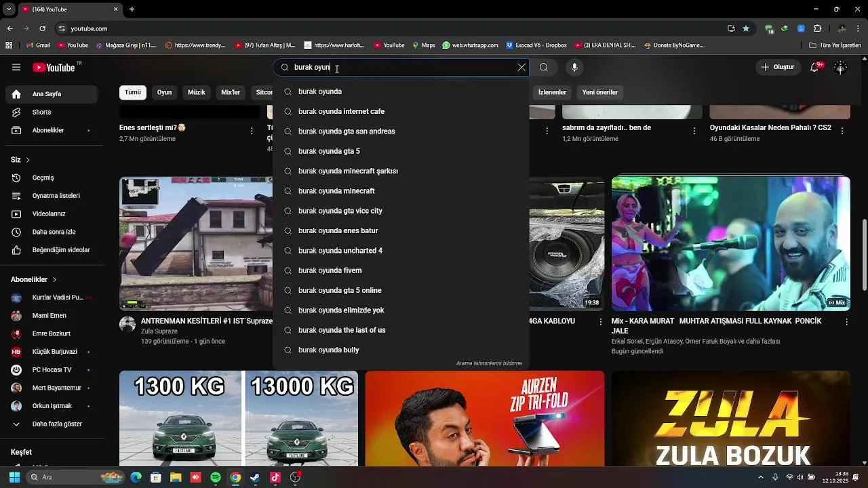The width and height of the screenshot is (868, 488).
Task: Choose suggestion burak oyunda gta vice city
Action: [x=401, y=211]
